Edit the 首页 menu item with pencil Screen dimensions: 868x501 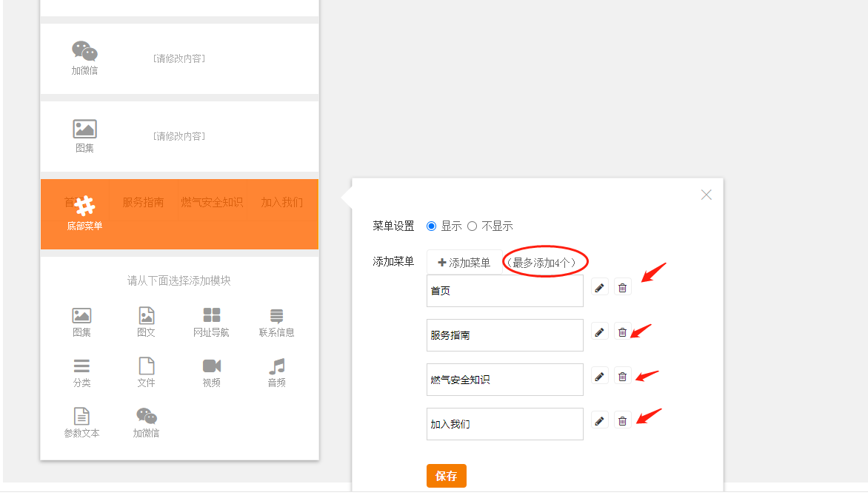600,288
